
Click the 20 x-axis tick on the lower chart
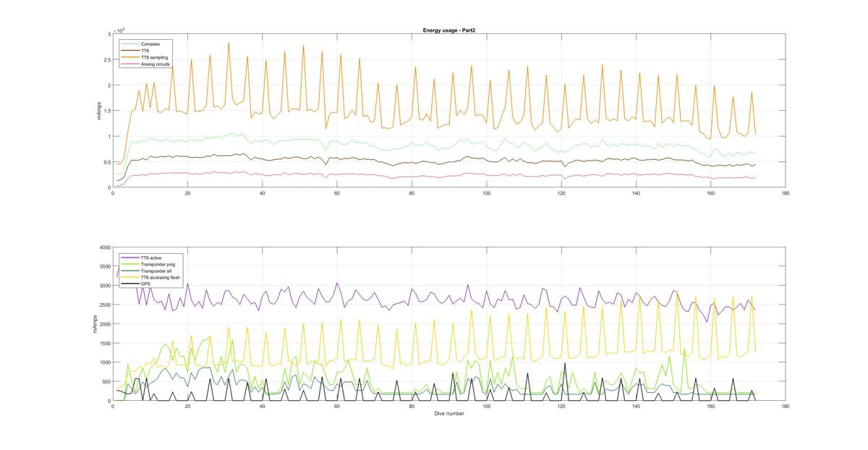pyautogui.click(x=187, y=407)
